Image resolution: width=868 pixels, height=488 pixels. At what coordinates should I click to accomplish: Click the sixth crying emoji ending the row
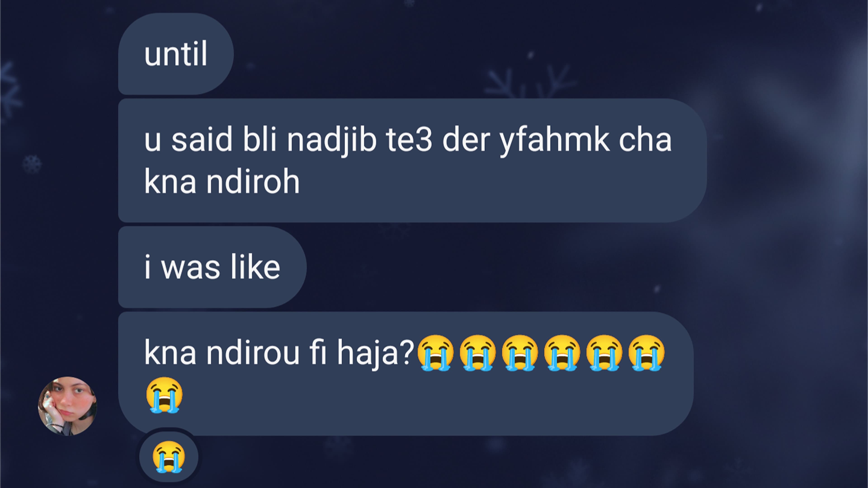(x=647, y=353)
